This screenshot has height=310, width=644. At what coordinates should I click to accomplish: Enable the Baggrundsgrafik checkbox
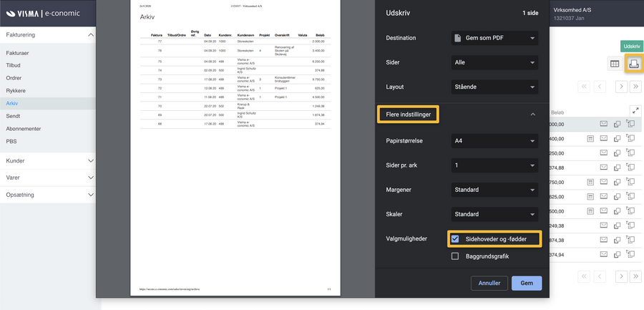[455, 256]
